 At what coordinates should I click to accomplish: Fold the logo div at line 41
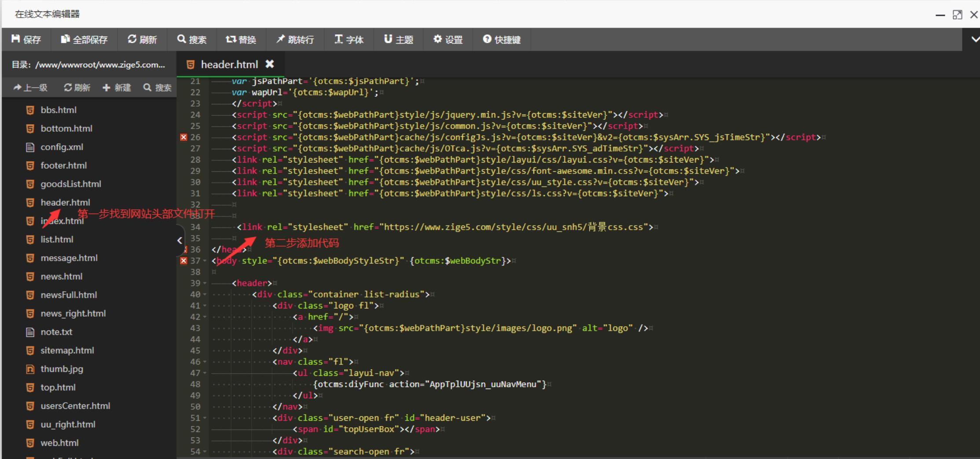205,306
